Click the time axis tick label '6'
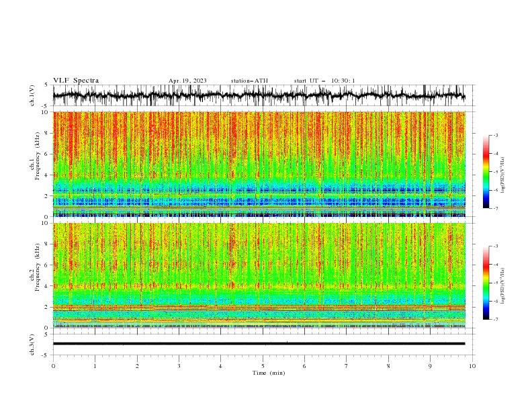532x411 pixels. coord(304,366)
